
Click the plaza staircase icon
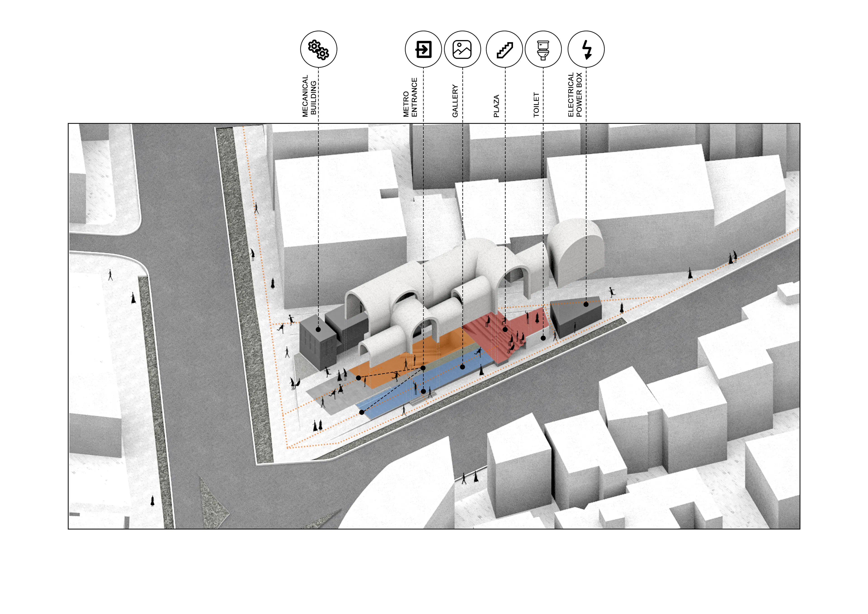pyautogui.click(x=505, y=49)
